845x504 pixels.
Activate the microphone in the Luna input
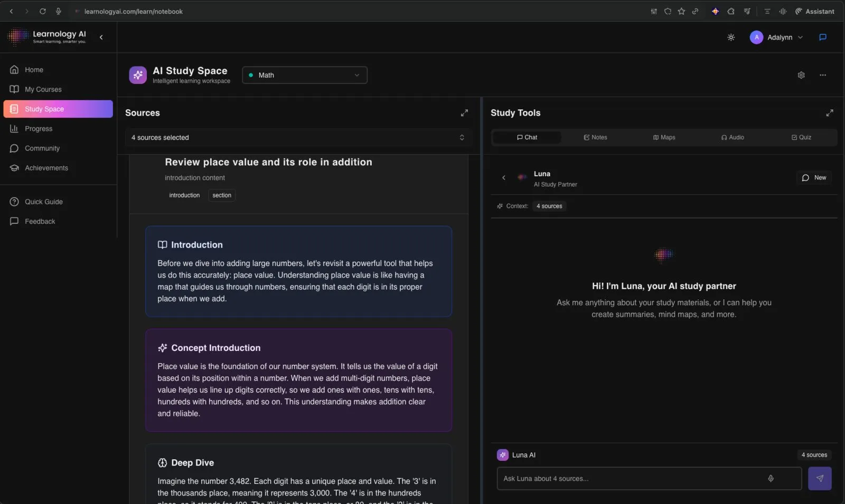tap(771, 479)
